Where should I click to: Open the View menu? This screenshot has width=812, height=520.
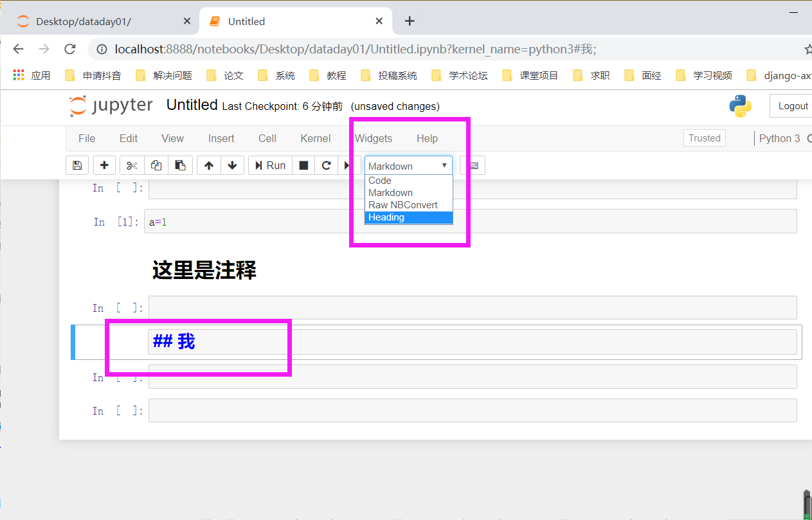[x=172, y=138]
